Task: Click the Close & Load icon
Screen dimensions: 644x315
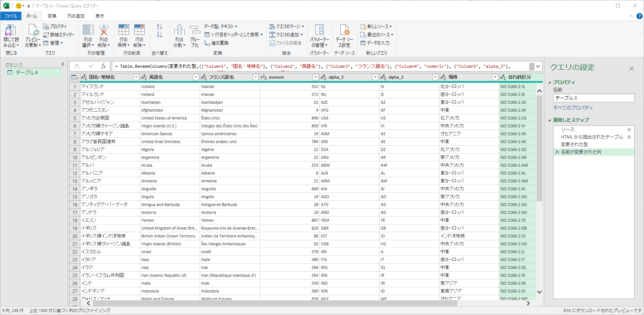Action: click(10, 31)
